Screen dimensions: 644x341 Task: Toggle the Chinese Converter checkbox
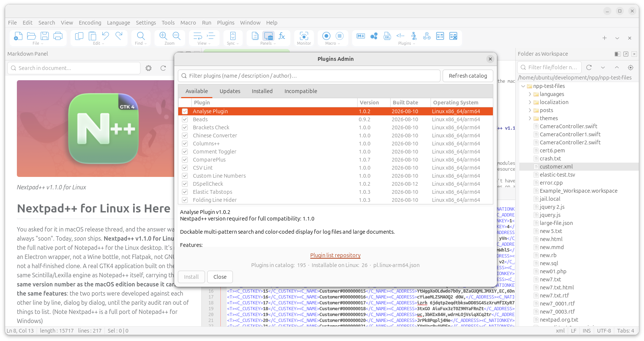pyautogui.click(x=185, y=136)
